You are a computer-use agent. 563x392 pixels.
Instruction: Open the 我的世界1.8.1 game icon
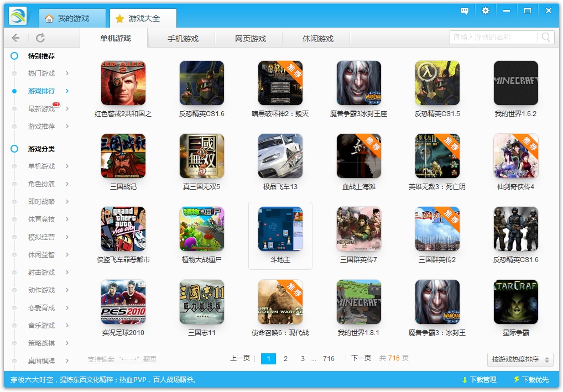(359, 302)
